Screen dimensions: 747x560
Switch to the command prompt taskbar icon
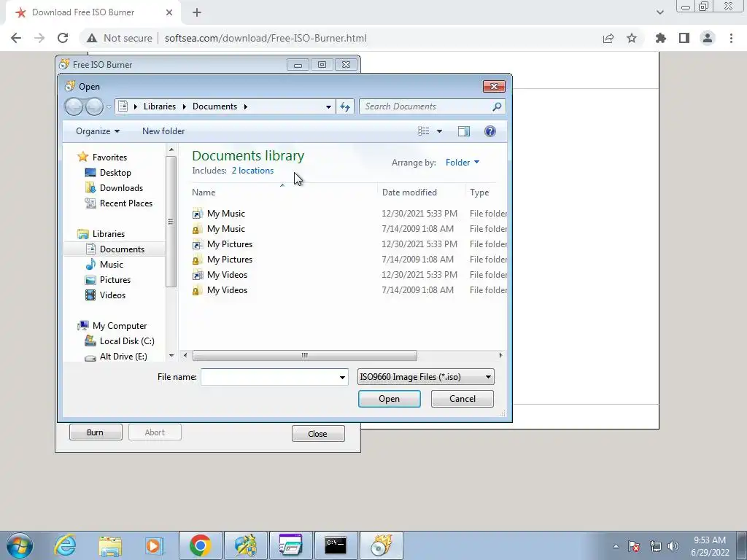[x=336, y=545]
